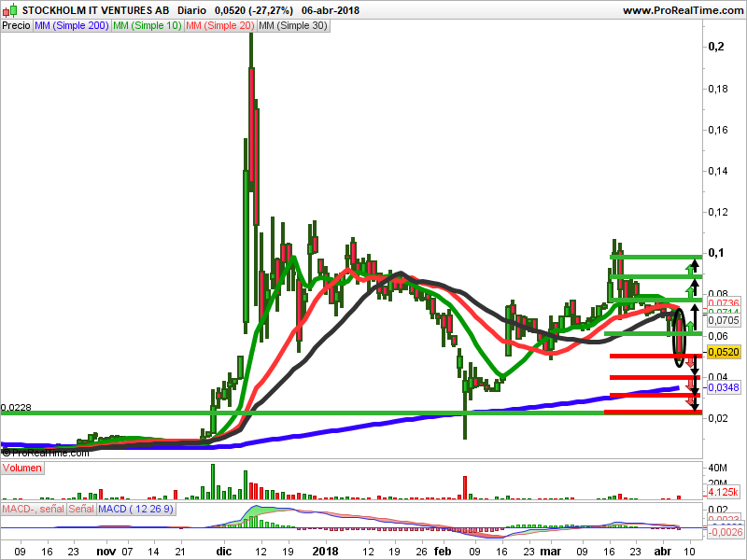747x560 pixels.
Task: Open the www.ProRealTime.com link
Action: click(x=683, y=10)
